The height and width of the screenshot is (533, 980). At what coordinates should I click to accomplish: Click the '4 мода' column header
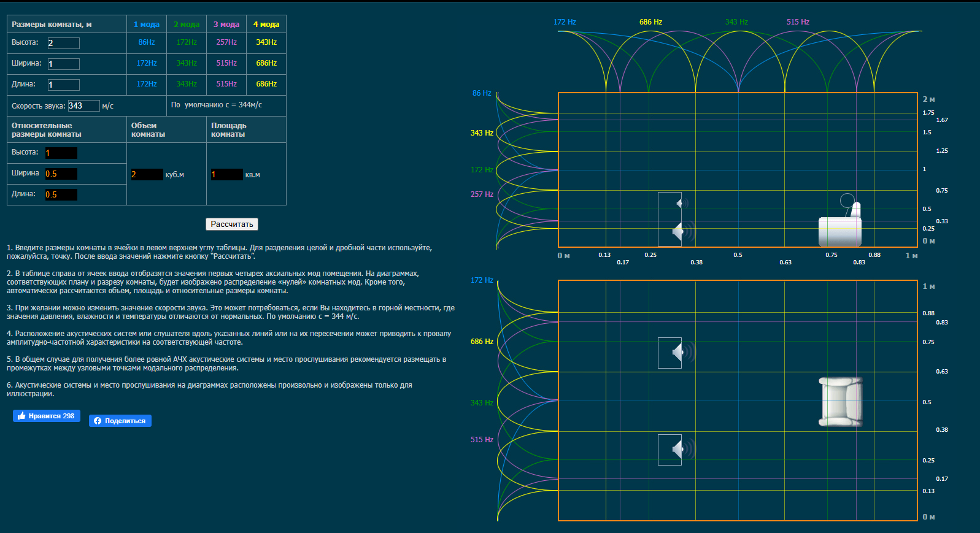(266, 25)
